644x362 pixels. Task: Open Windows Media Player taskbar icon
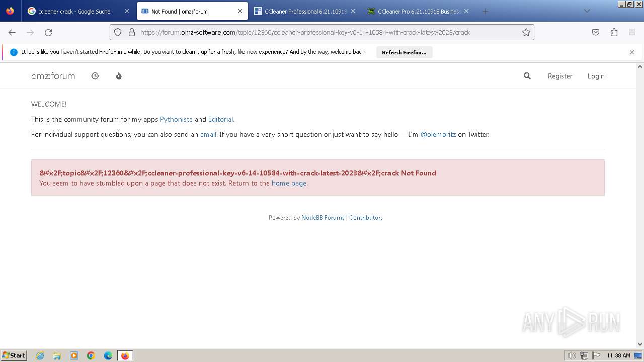pos(74,355)
